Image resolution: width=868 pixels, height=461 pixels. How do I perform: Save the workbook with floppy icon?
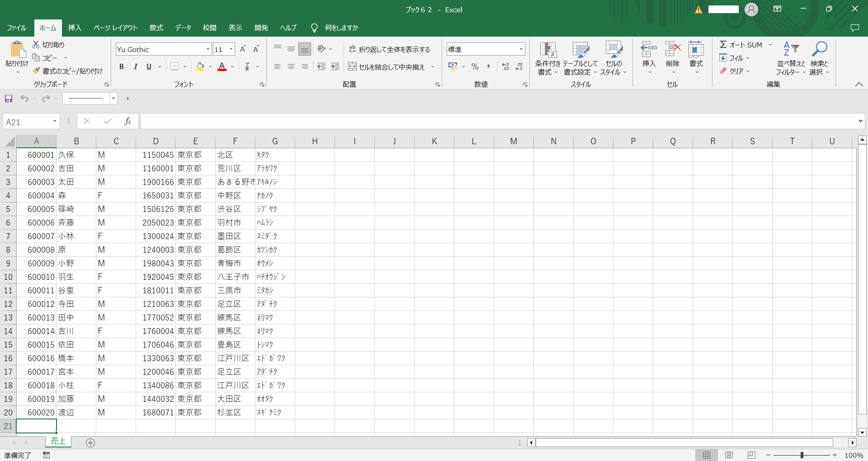click(x=9, y=99)
